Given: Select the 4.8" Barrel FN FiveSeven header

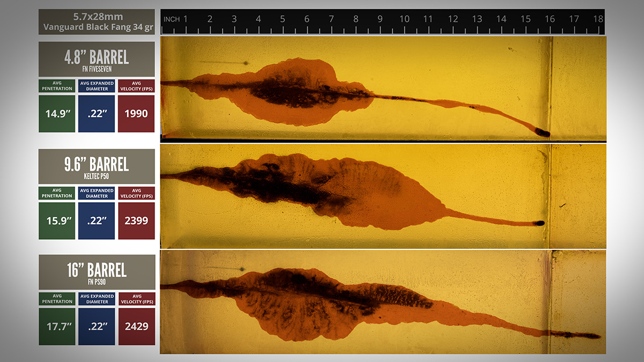Looking at the screenshot, I should 97,59.
